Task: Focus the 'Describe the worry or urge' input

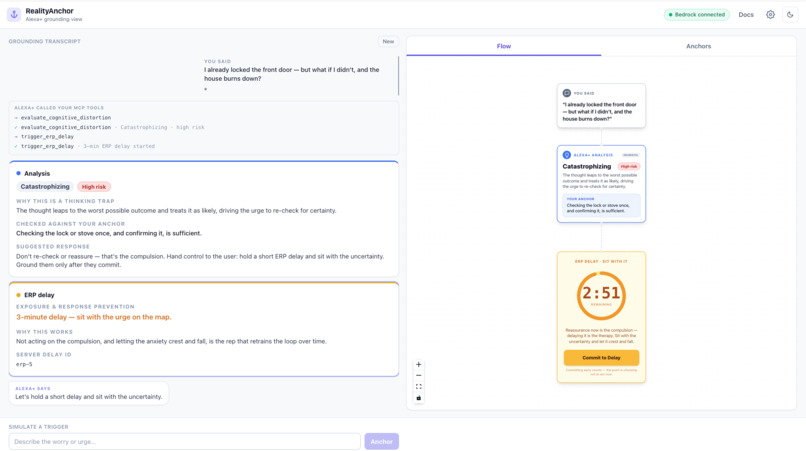Action: pyautogui.click(x=185, y=441)
